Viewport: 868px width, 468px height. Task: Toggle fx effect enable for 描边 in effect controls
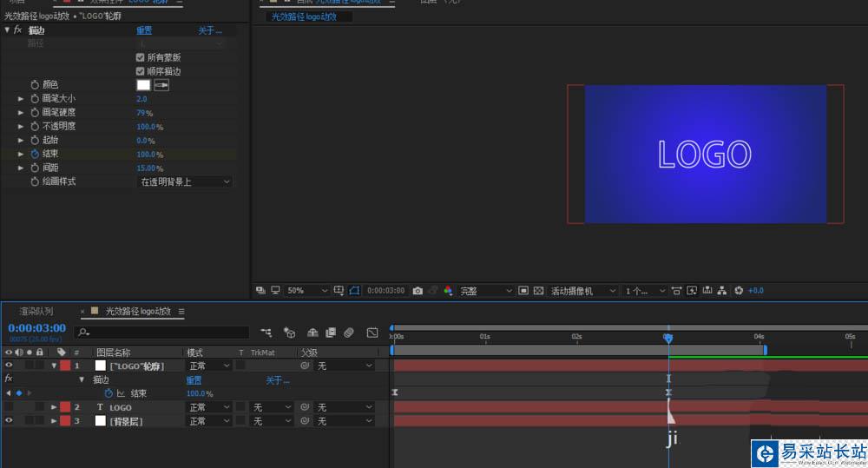pyautogui.click(x=17, y=30)
